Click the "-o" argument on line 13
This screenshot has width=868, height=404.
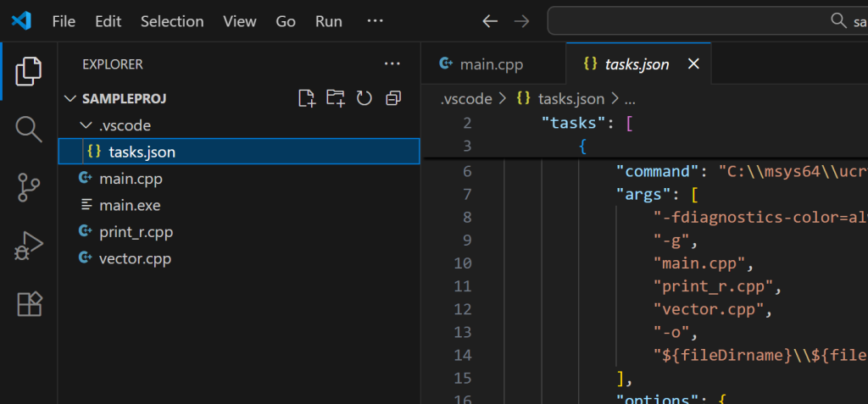671,332
